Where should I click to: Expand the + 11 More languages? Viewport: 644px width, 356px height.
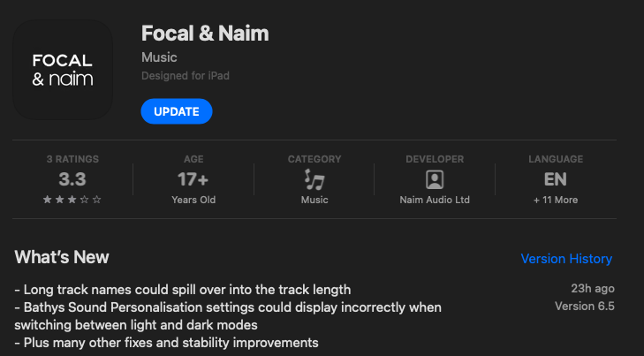(556, 201)
